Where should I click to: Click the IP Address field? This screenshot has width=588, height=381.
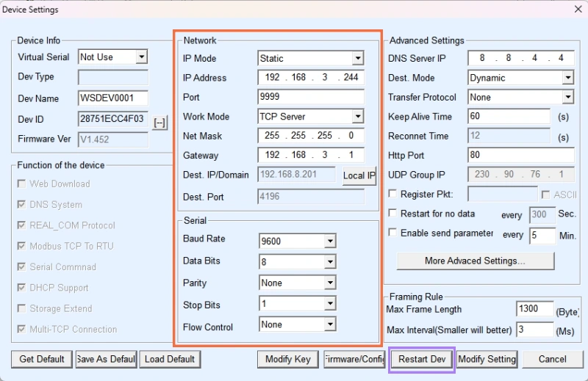pos(311,78)
